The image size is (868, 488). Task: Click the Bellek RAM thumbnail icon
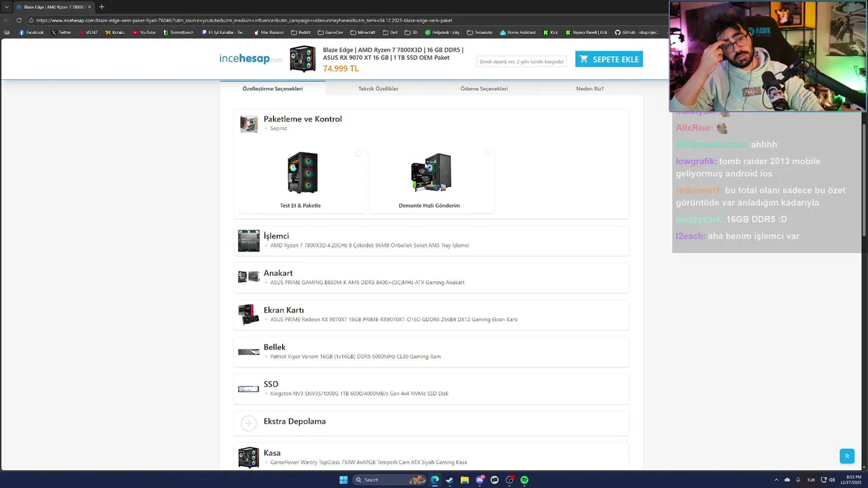click(249, 351)
